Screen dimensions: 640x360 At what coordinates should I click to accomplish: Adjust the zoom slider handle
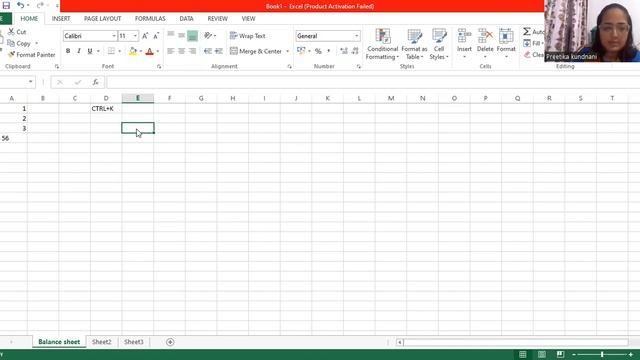coord(602,354)
